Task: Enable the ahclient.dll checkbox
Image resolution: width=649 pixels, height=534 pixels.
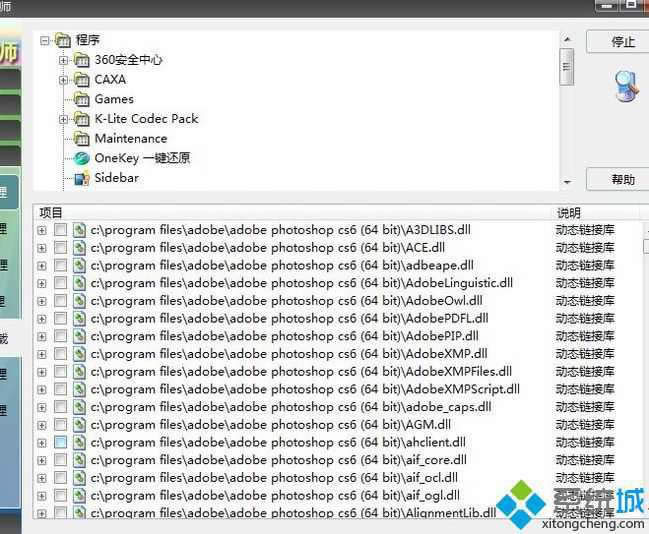Action: click(x=60, y=443)
